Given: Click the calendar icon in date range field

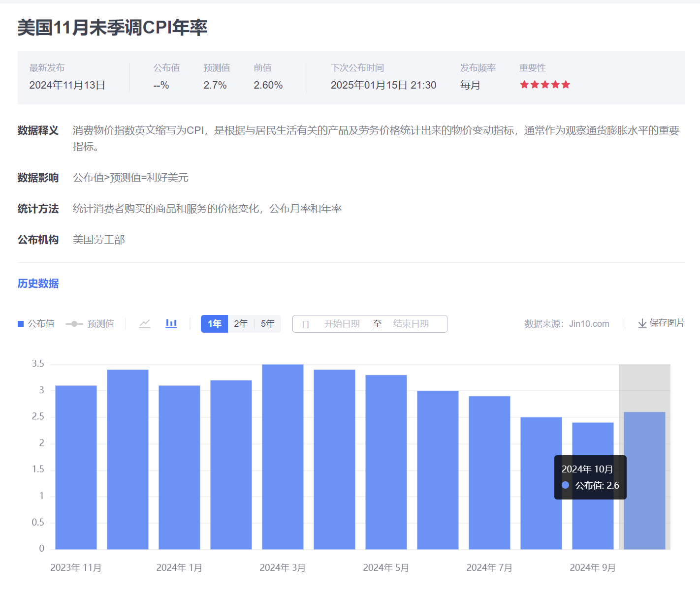Looking at the screenshot, I should (x=306, y=324).
